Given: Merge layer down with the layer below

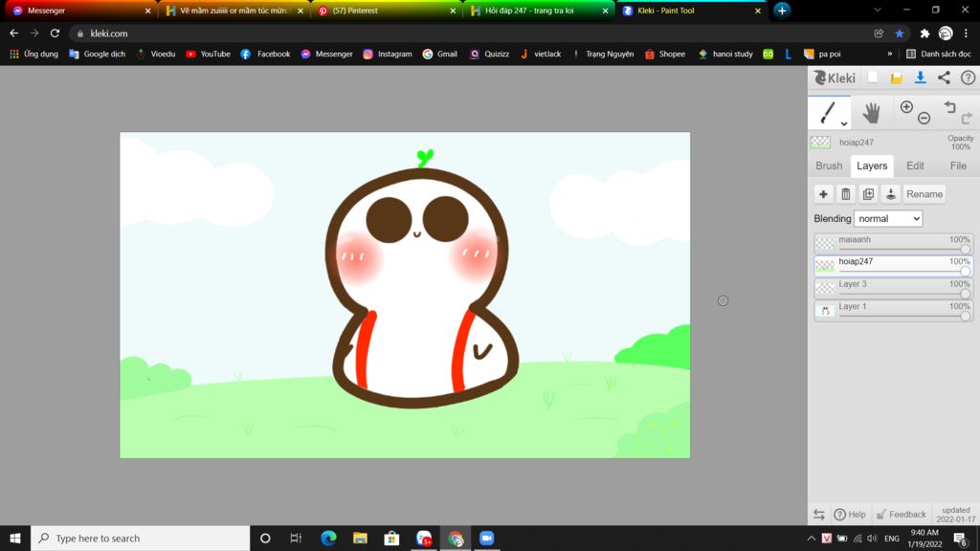Looking at the screenshot, I should (891, 194).
